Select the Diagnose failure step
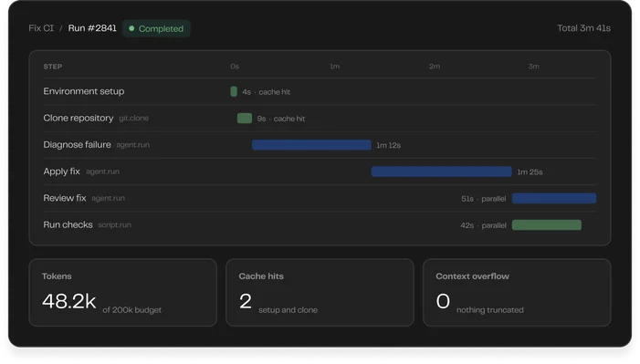This screenshot has height=364, width=640. 77,145
